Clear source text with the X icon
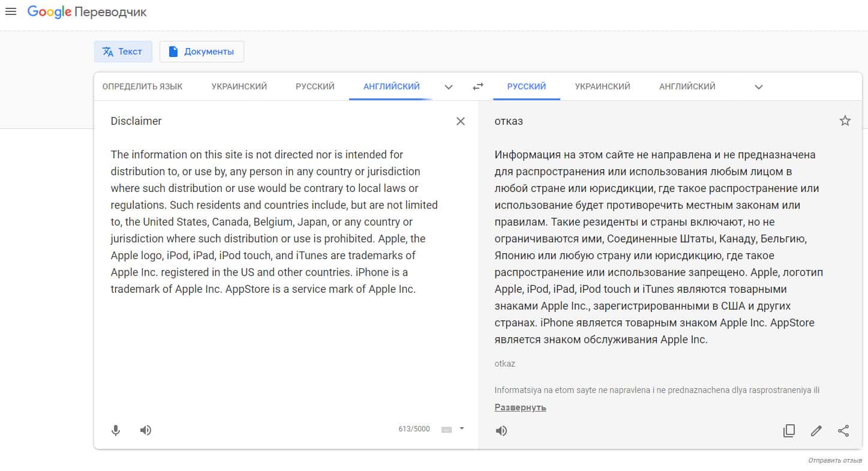Image resolution: width=868 pixels, height=471 pixels. (460, 121)
